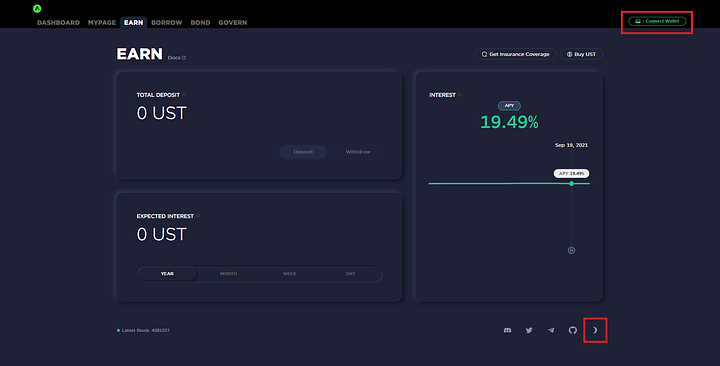720x366 pixels.
Task: Click the 19.49% interest rate value
Action: click(509, 122)
